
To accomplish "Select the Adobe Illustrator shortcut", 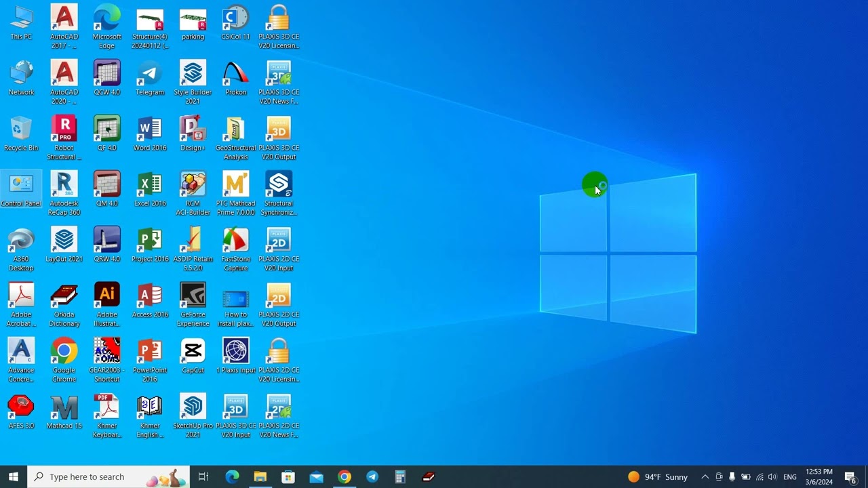I will click(106, 305).
